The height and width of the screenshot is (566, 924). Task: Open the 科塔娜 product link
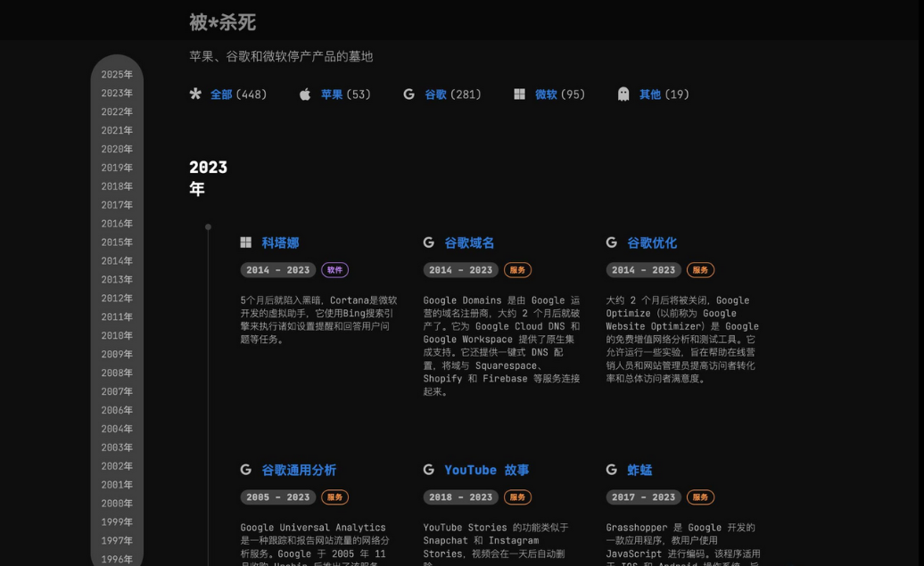pos(280,242)
